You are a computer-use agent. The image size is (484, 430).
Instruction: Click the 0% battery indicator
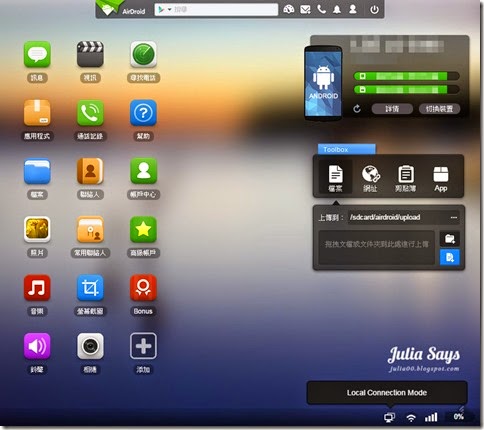(x=459, y=417)
